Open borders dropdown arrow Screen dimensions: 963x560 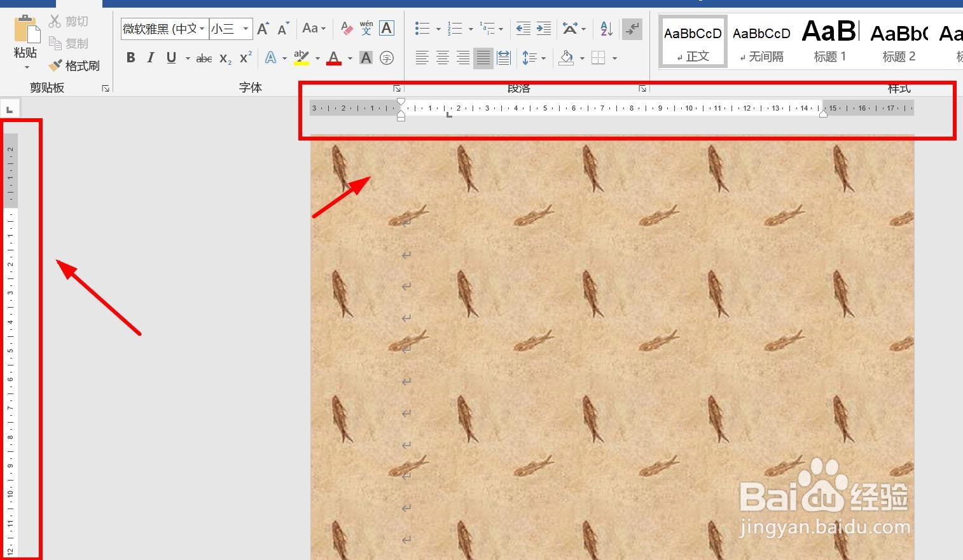pyautogui.click(x=614, y=58)
